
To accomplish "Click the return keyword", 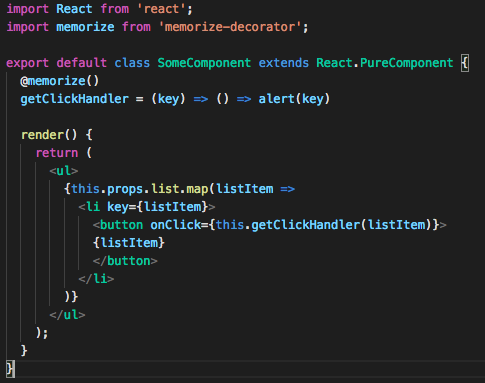I will [x=57, y=153].
